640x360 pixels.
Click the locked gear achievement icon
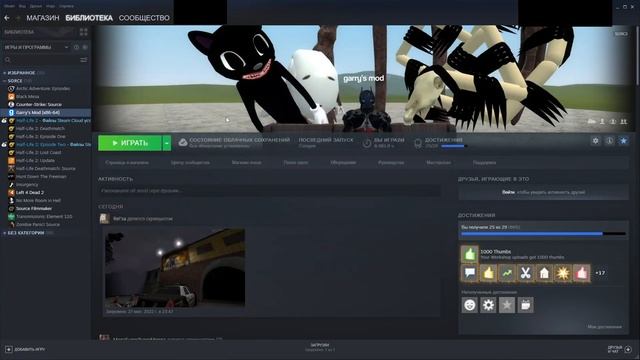488,305
